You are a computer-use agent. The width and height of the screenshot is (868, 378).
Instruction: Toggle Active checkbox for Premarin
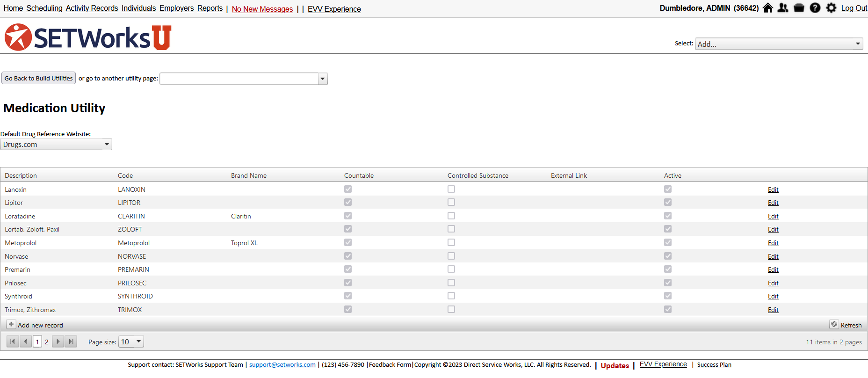[x=668, y=269]
